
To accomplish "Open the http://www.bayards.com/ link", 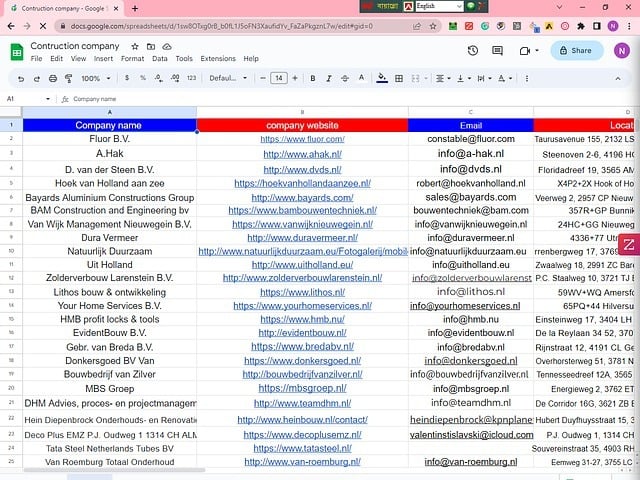I will coord(302,198).
